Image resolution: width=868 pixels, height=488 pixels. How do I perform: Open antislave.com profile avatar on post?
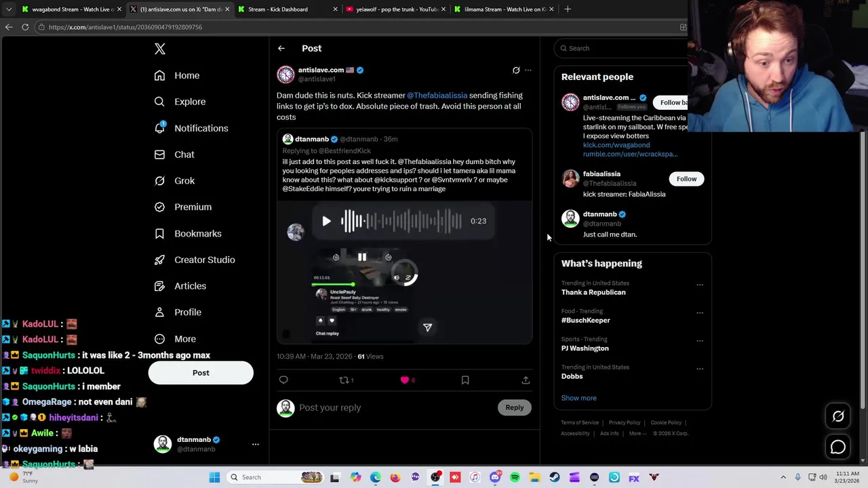(x=285, y=74)
